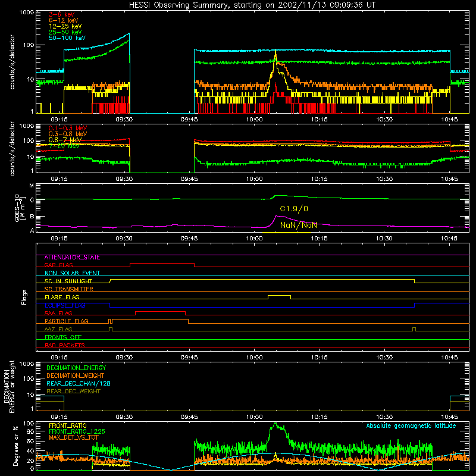The image size is (476, 476).
Task: Select the REAR_DEC_CHAN/128 legend label
Action: pos(79,383)
